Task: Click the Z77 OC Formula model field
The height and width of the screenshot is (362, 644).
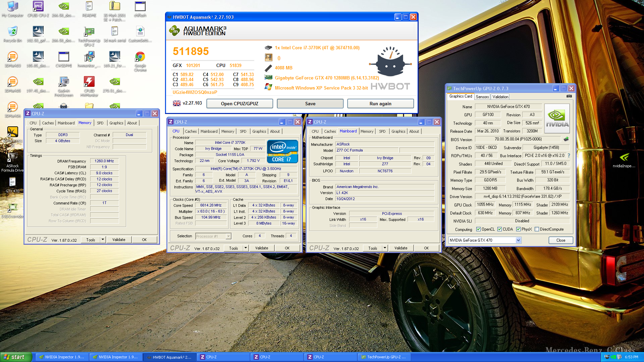Action: tap(367, 150)
